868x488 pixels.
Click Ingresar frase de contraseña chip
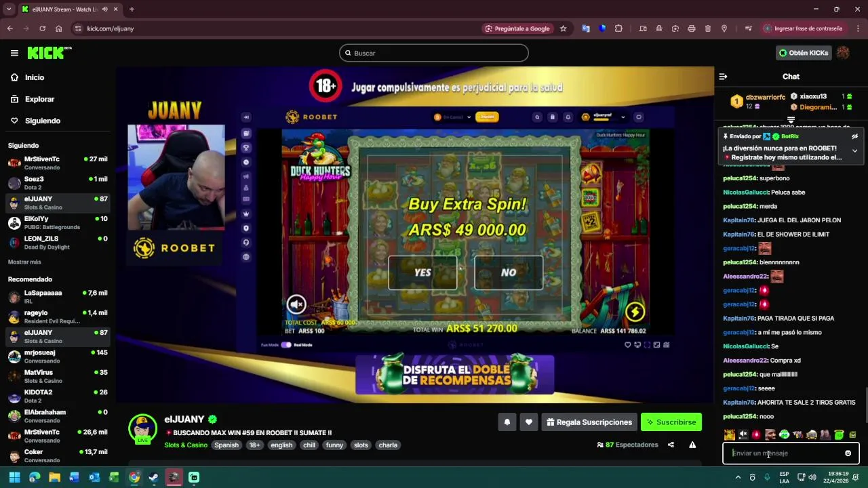[x=804, y=28]
